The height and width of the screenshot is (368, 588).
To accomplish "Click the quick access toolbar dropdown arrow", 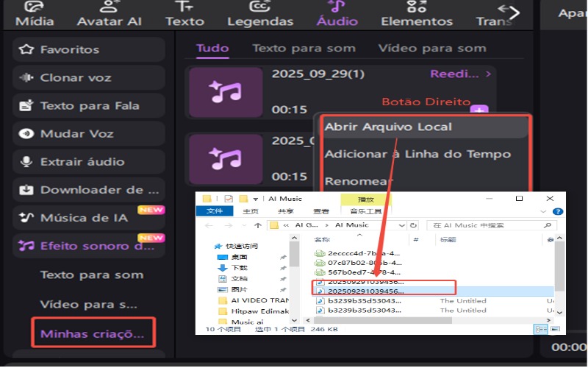I will pyautogui.click(x=255, y=199).
